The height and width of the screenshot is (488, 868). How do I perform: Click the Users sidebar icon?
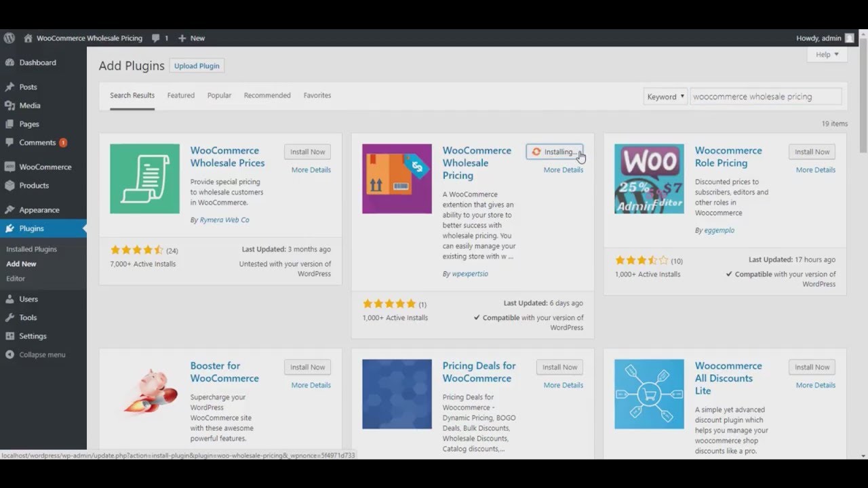pos(9,299)
